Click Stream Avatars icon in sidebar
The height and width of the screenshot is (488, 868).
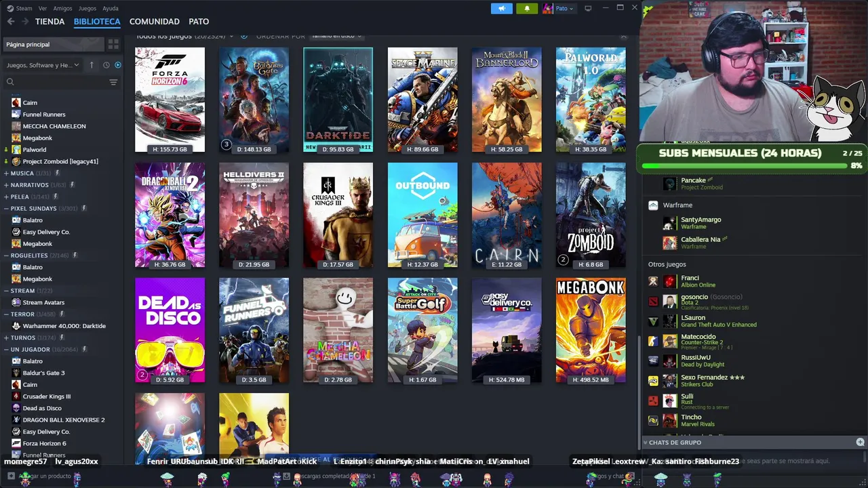coord(16,302)
